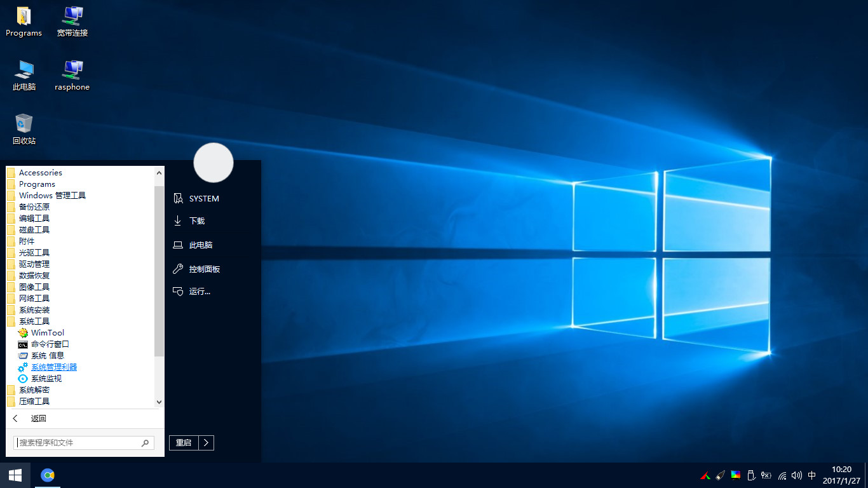868x488 pixels.
Task: Launch 系统管理利器 utility
Action: pos(54,367)
